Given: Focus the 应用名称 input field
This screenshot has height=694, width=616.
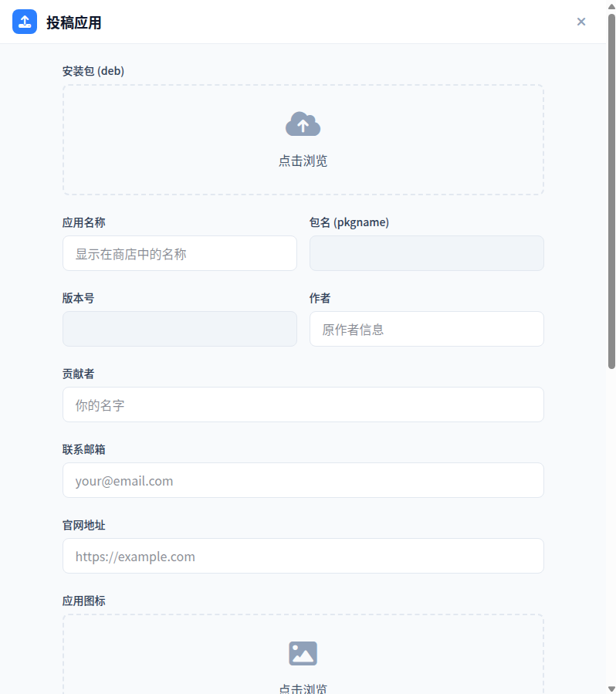Looking at the screenshot, I should 180,253.
